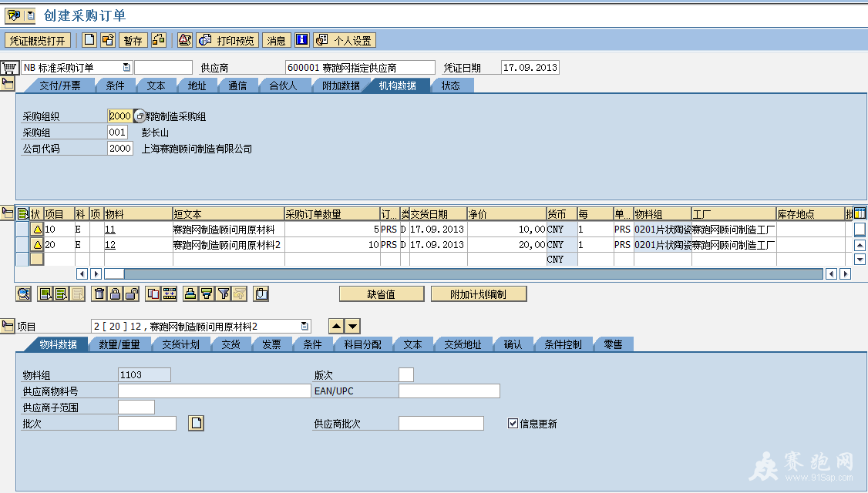The image size is (868, 493).
Task: Collapse the item overview section expander
Action: 8,213
